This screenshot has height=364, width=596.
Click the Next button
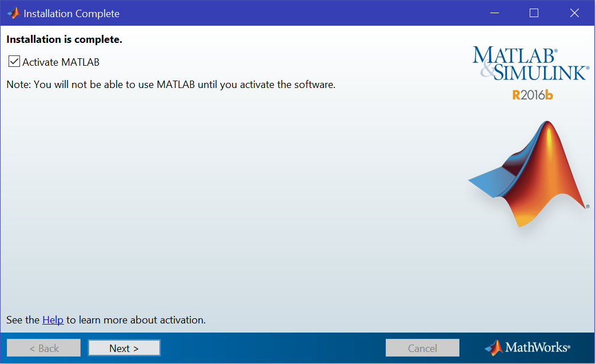124,347
